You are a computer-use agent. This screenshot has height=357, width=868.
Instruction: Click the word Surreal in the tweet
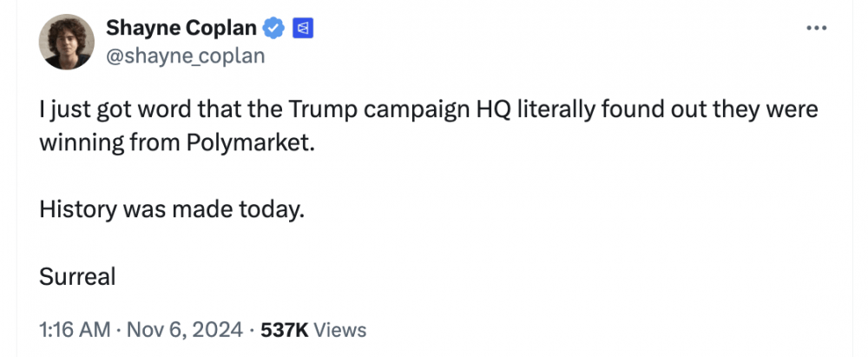(x=77, y=277)
